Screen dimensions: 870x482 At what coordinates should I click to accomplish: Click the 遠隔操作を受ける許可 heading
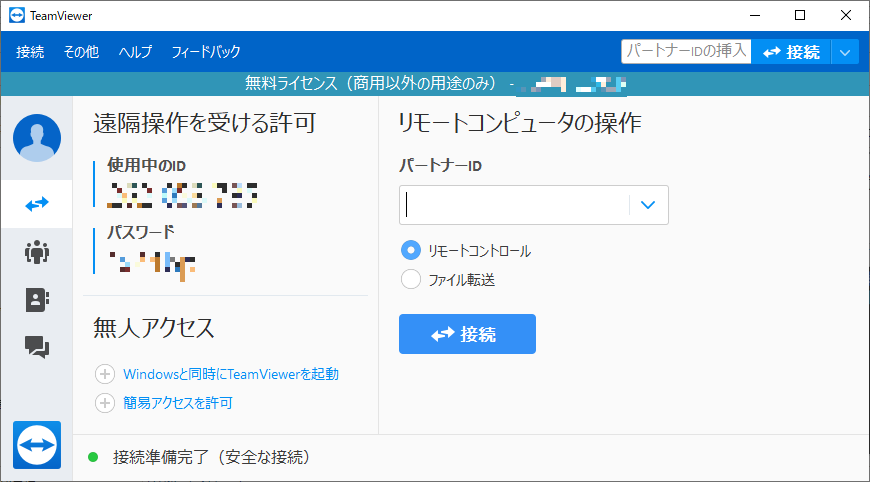pyautogui.click(x=204, y=123)
